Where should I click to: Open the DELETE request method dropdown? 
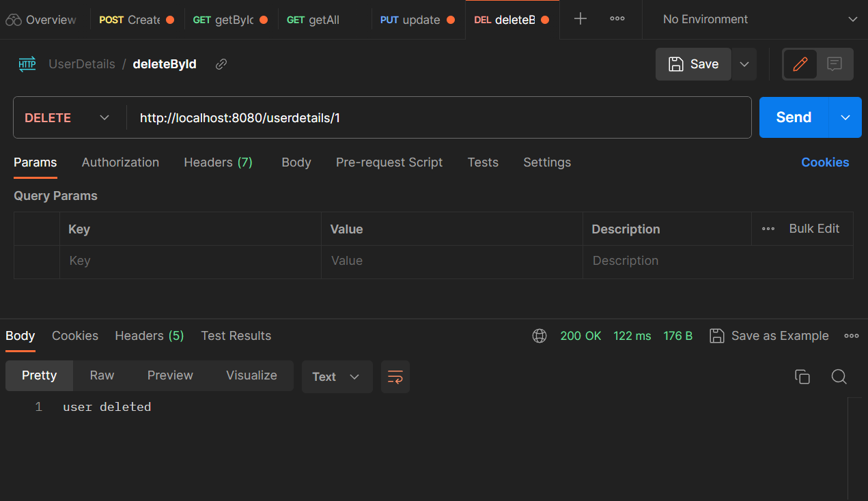(x=68, y=117)
